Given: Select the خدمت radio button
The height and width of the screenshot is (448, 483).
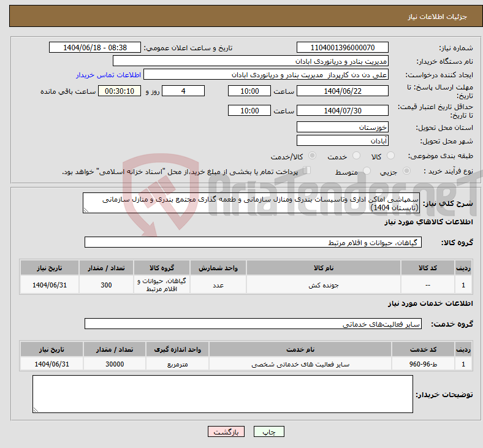Looking at the screenshot, I should (353, 156).
